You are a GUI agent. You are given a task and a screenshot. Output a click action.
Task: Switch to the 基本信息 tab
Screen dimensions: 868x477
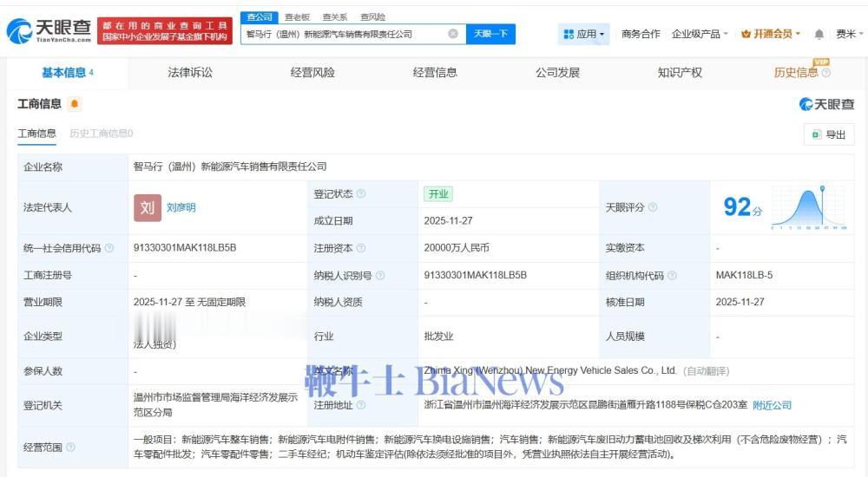pyautogui.click(x=68, y=73)
